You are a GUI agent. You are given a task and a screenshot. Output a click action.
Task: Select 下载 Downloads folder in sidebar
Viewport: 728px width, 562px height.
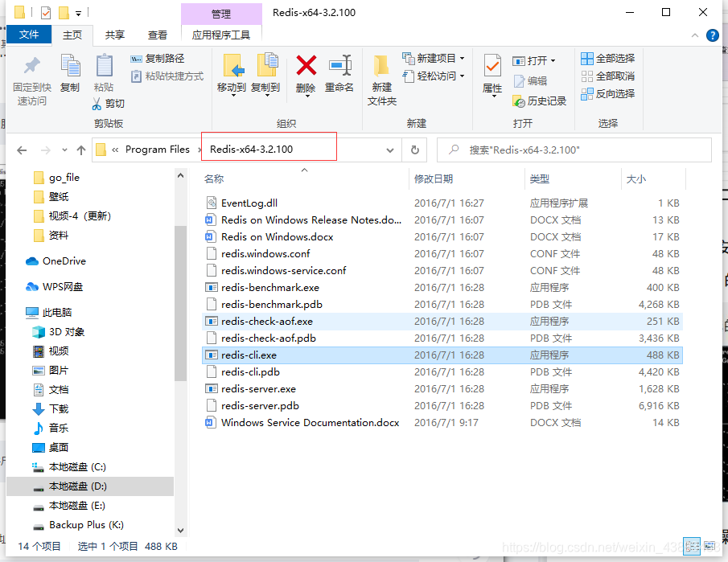51,409
